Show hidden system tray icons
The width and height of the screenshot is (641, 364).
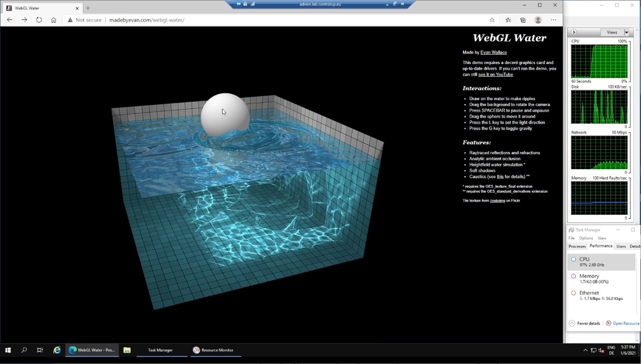tap(585, 350)
